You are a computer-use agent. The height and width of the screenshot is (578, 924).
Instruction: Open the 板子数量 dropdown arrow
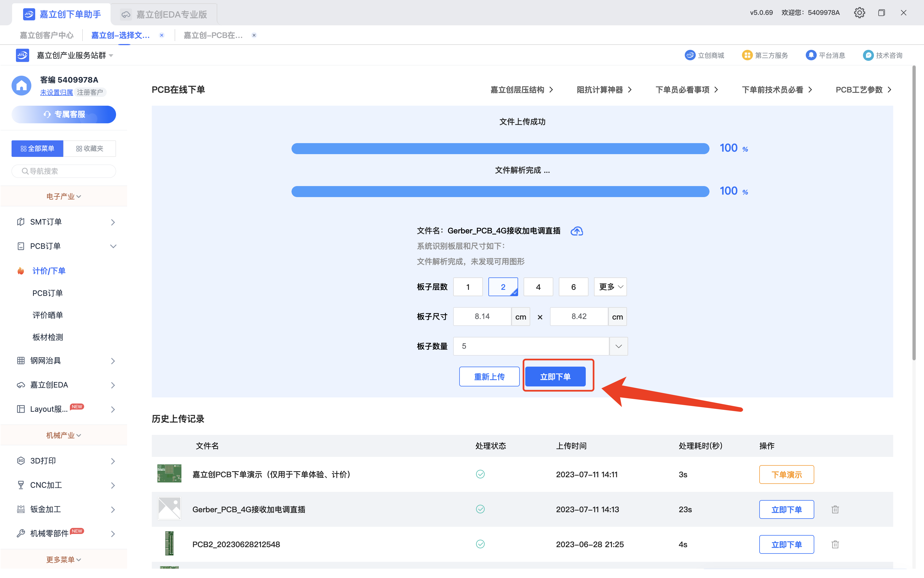[x=618, y=346]
